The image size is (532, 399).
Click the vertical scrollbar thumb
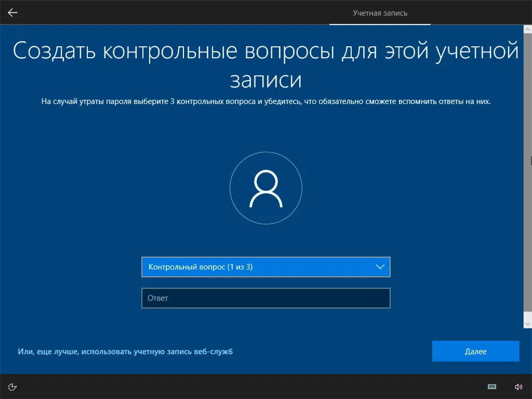528,172
